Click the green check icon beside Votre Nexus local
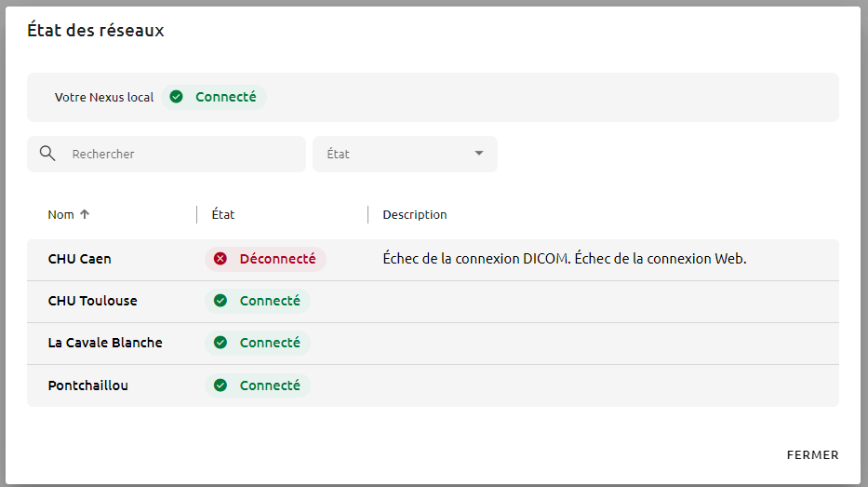 [x=176, y=97]
